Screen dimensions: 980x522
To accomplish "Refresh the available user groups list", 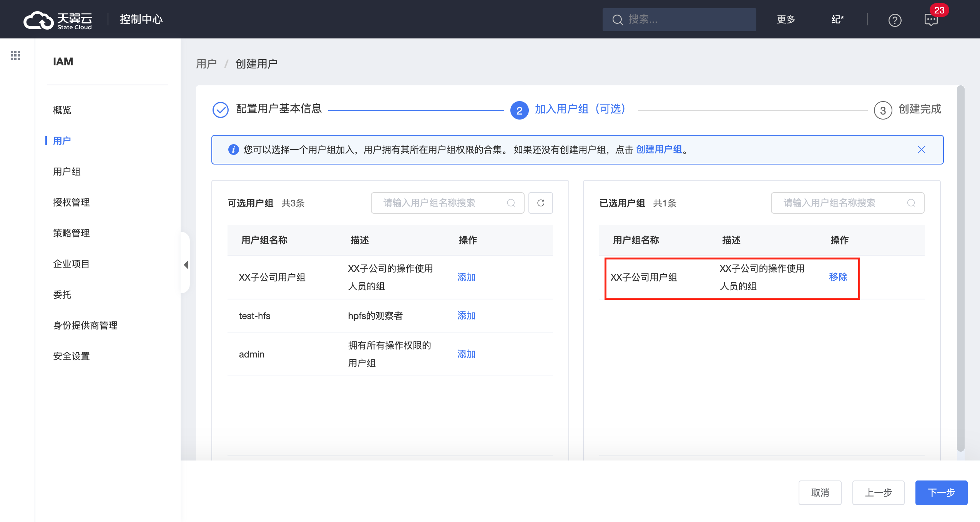I will 540,203.
